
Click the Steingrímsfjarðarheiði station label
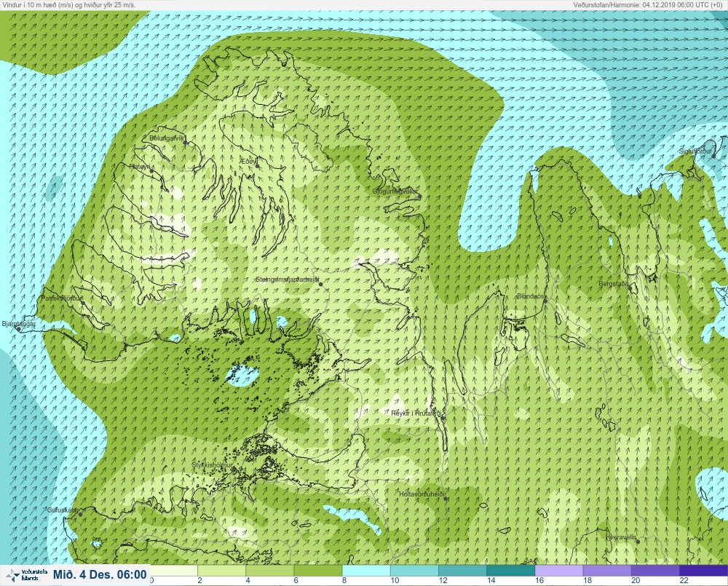pyautogui.click(x=288, y=280)
